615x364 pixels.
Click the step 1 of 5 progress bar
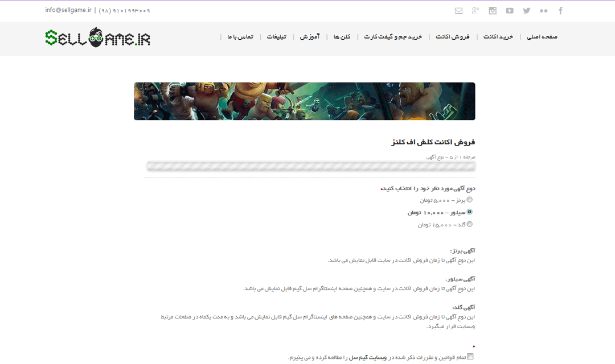[311, 166]
